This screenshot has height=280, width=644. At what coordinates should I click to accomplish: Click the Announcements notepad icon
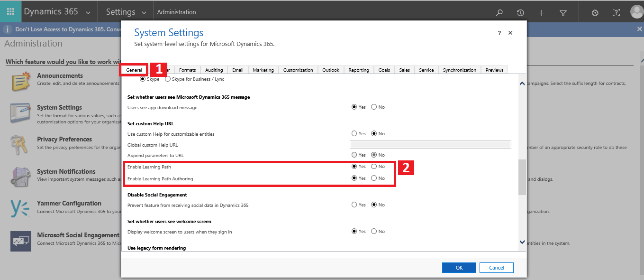(x=20, y=82)
